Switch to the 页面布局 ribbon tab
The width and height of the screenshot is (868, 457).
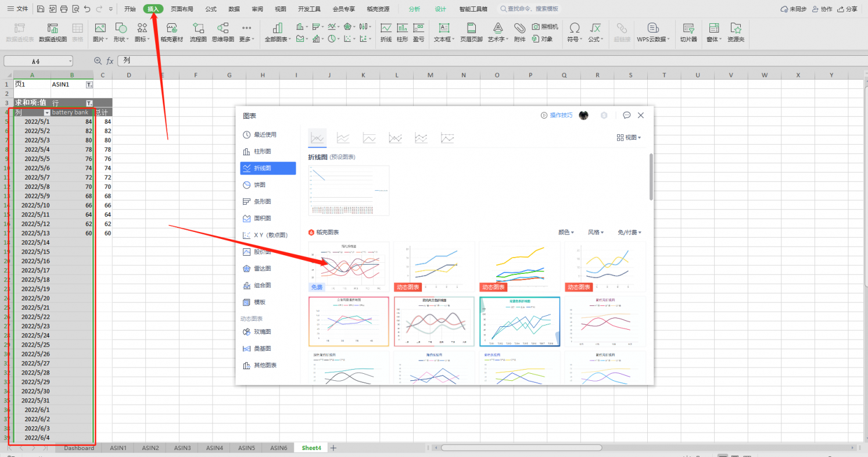182,9
